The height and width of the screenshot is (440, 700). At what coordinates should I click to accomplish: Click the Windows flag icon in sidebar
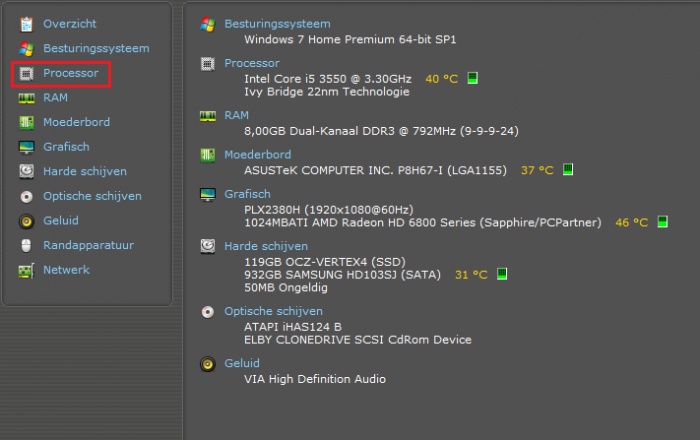click(x=26, y=49)
